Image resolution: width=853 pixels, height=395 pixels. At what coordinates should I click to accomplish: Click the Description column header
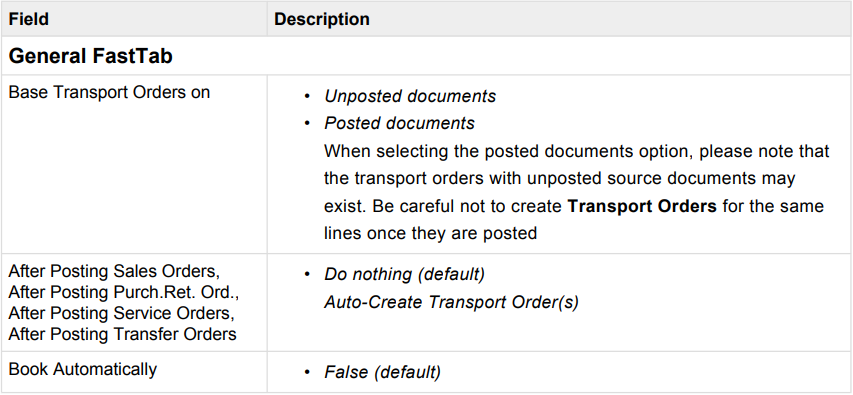[x=322, y=19]
